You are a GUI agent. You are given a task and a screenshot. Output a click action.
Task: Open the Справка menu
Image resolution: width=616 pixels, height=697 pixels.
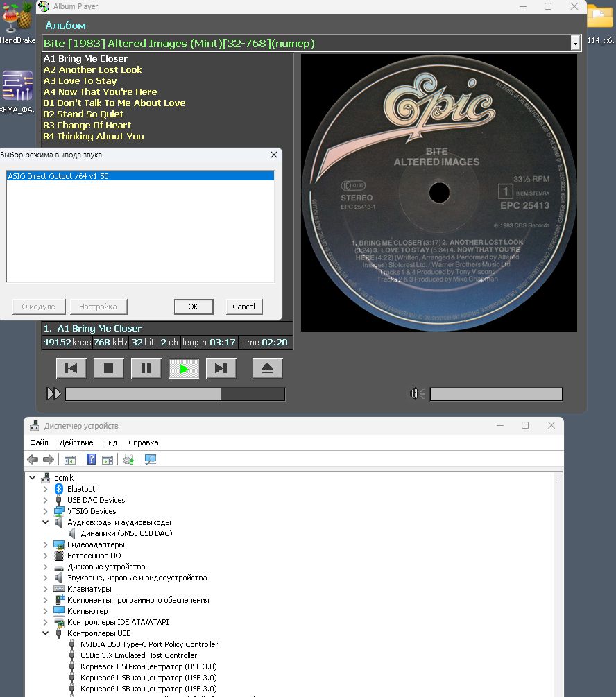pyautogui.click(x=144, y=442)
